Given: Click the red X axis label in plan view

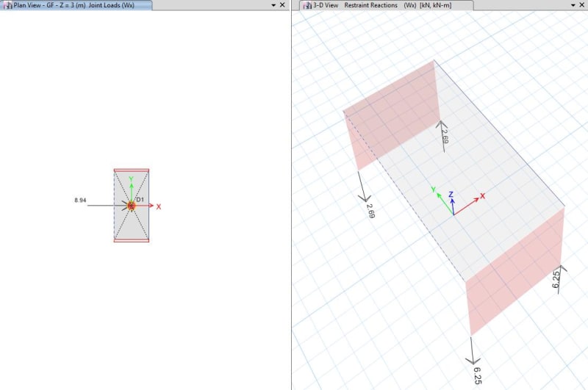Looking at the screenshot, I should coord(159,207).
